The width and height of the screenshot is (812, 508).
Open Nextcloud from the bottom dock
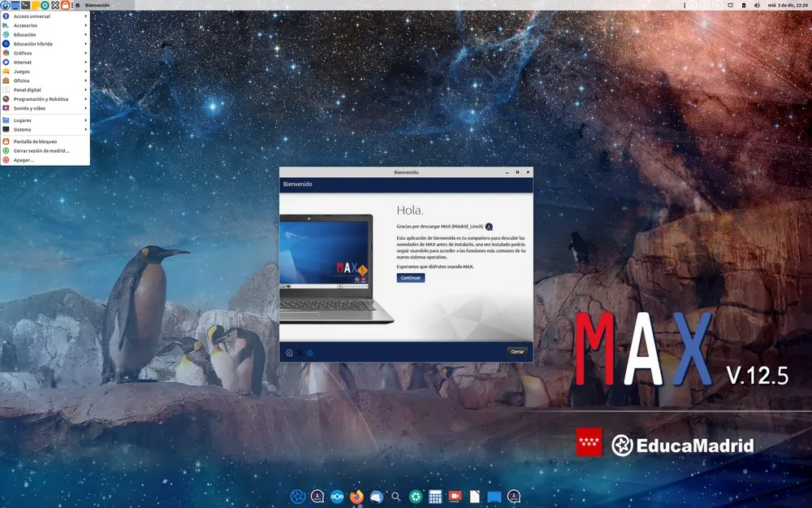(x=336, y=496)
